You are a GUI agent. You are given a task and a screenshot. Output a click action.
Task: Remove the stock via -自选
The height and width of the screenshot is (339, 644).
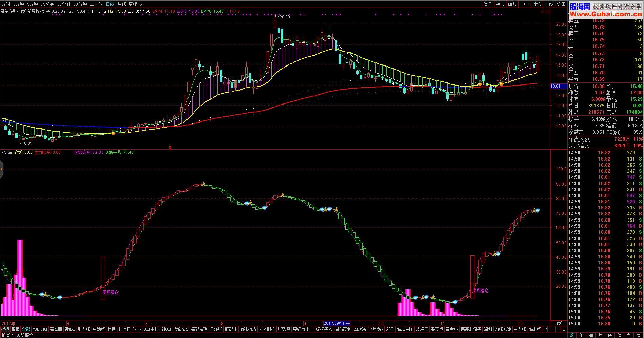click(549, 4)
